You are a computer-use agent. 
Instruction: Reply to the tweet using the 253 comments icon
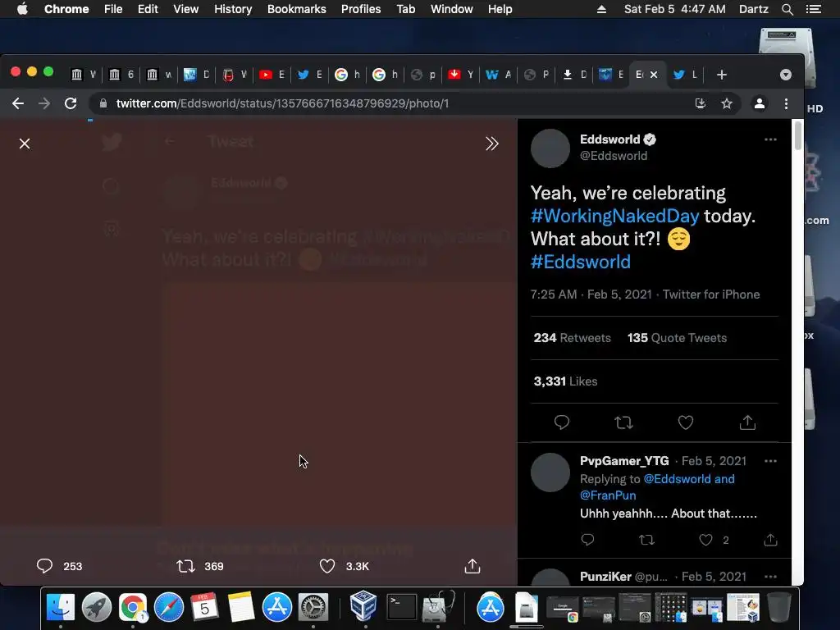[44, 566]
